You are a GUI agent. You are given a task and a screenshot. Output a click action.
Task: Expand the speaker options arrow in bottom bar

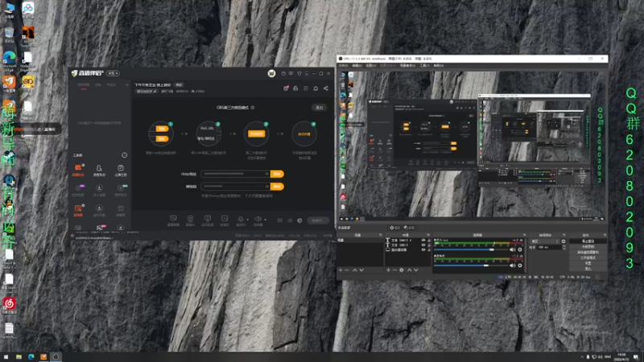(265, 220)
